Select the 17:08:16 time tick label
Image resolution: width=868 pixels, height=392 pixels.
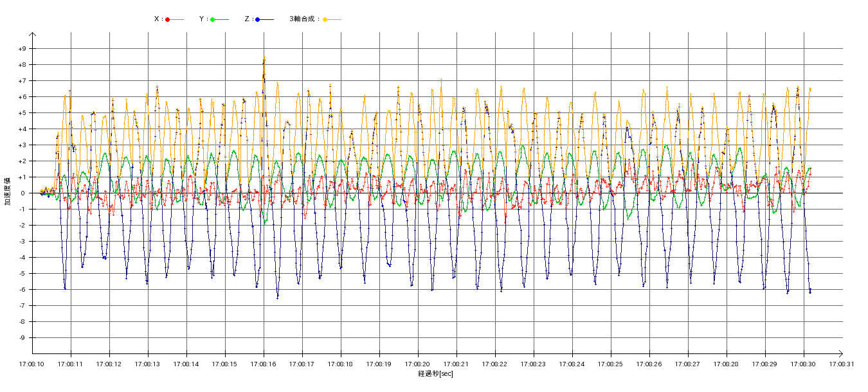(x=263, y=364)
